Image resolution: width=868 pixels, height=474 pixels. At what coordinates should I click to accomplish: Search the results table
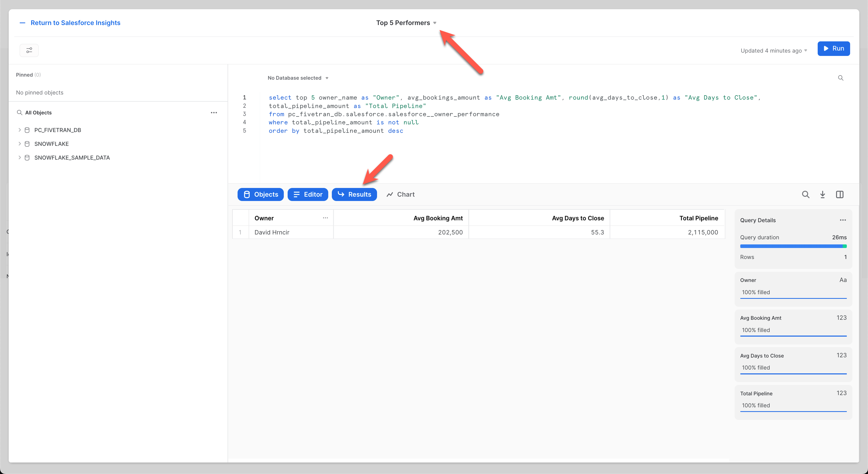coord(806,194)
